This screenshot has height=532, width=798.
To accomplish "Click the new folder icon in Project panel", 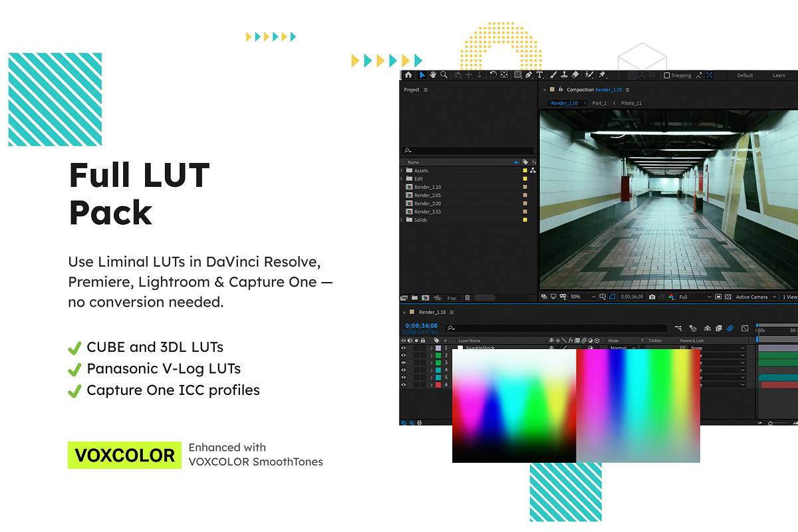I will pyautogui.click(x=414, y=298).
